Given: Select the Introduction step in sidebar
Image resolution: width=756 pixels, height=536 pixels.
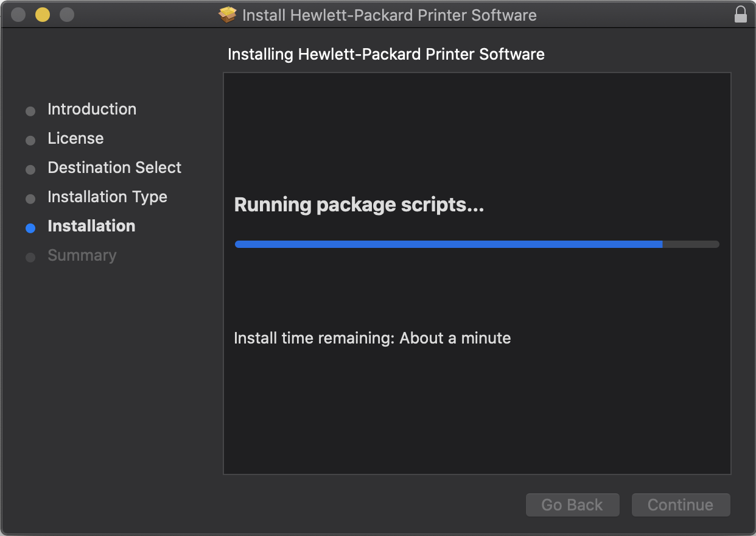Looking at the screenshot, I should pos(92,110).
